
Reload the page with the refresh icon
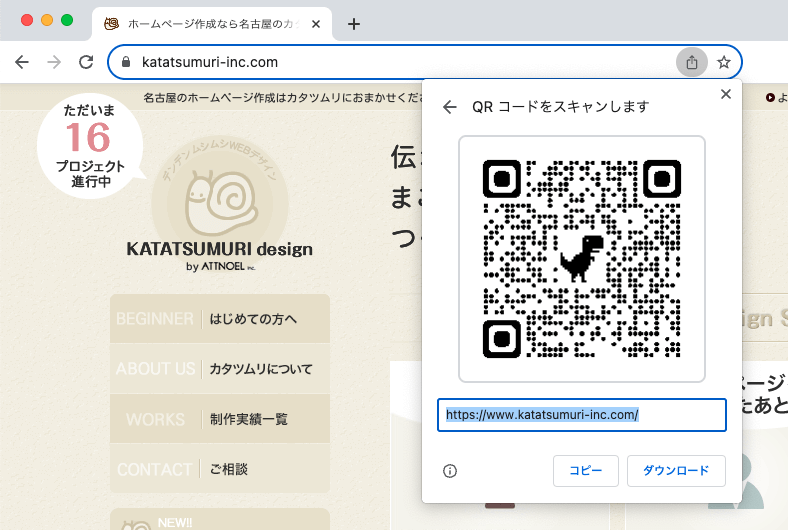86,62
